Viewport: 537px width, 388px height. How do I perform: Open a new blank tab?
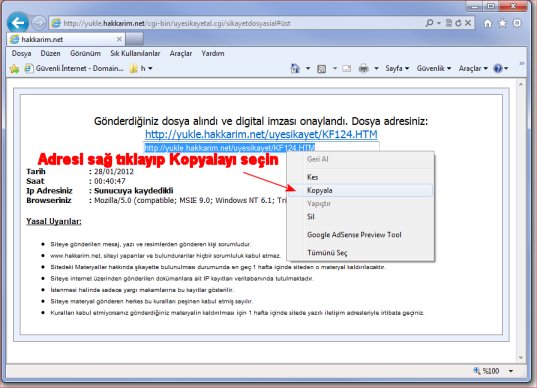tap(134, 39)
